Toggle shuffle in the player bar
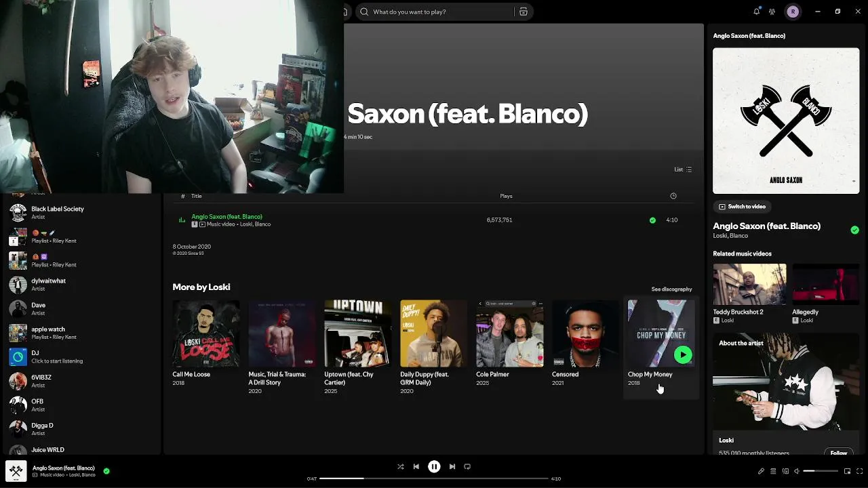Screen dimensions: 868x488 (400, 466)
